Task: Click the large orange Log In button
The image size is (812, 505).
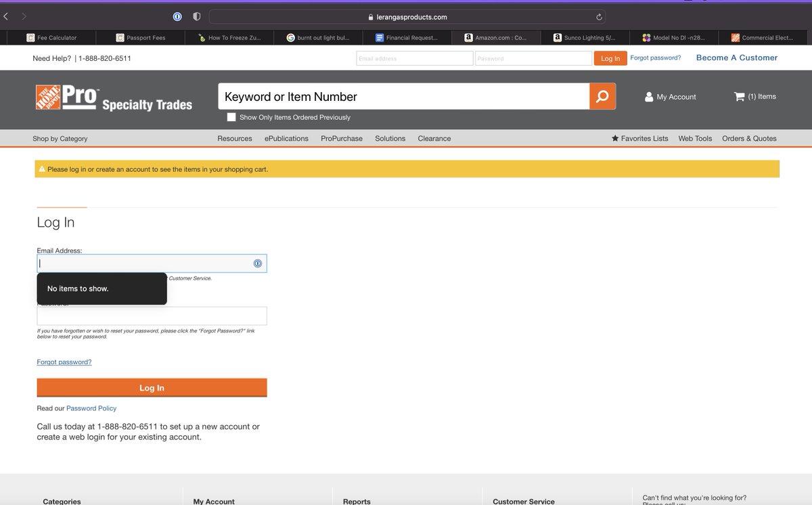Action: coord(152,388)
